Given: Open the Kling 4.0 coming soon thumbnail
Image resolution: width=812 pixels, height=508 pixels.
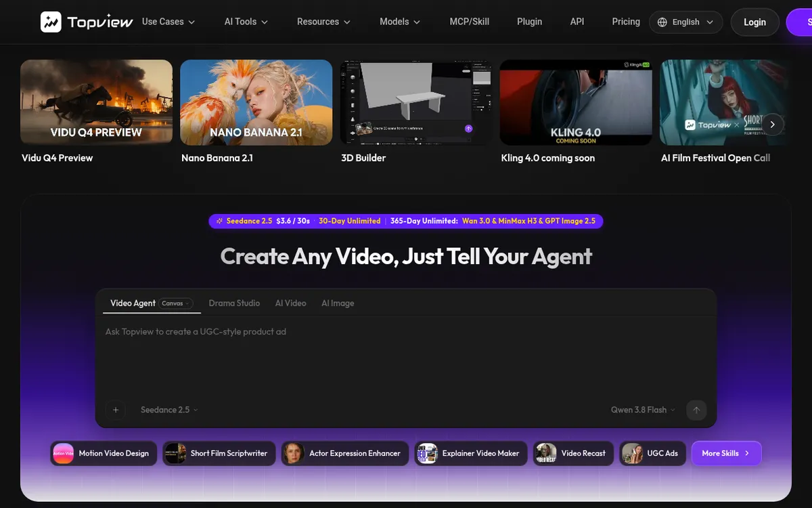Looking at the screenshot, I should coord(576,102).
